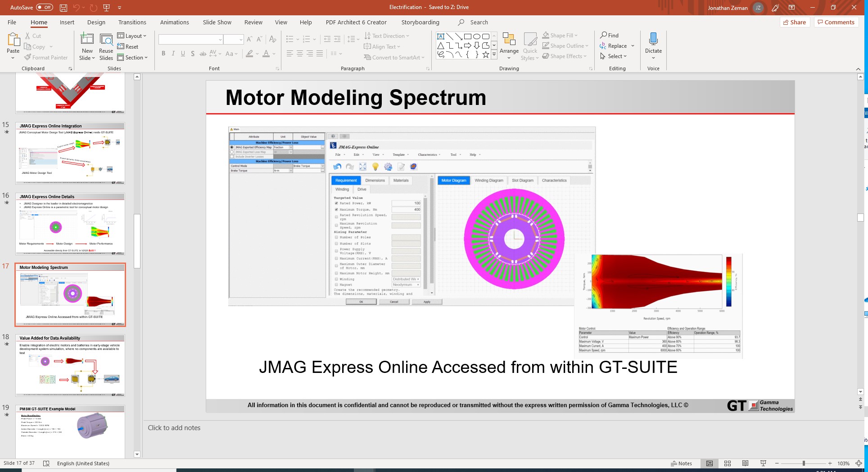Click the Search box in ribbon
Screen dimensions: 868x472
[x=474, y=22]
